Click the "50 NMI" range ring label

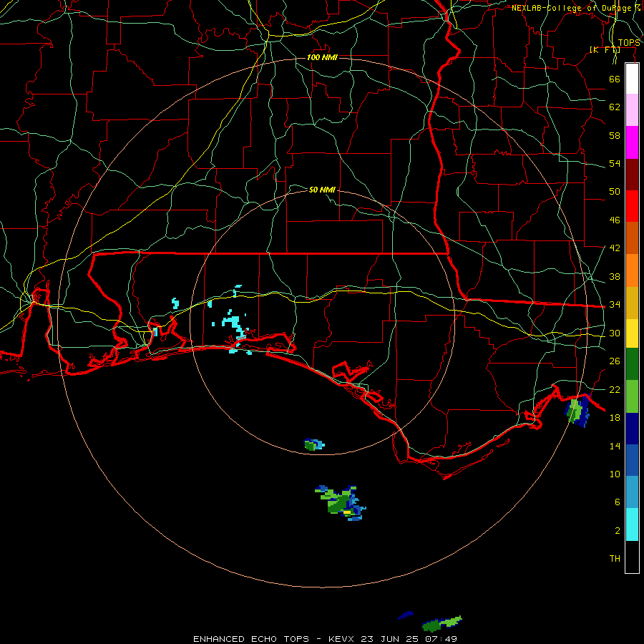point(322,190)
